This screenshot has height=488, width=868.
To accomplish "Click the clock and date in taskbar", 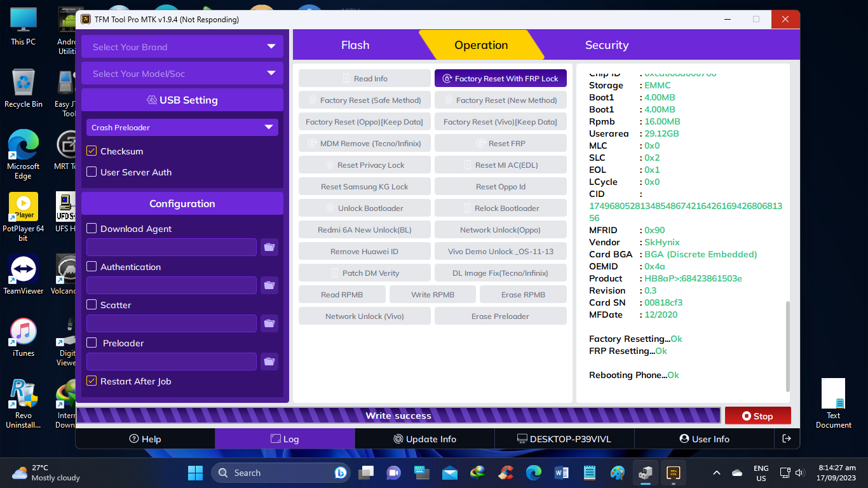I will [837, 473].
